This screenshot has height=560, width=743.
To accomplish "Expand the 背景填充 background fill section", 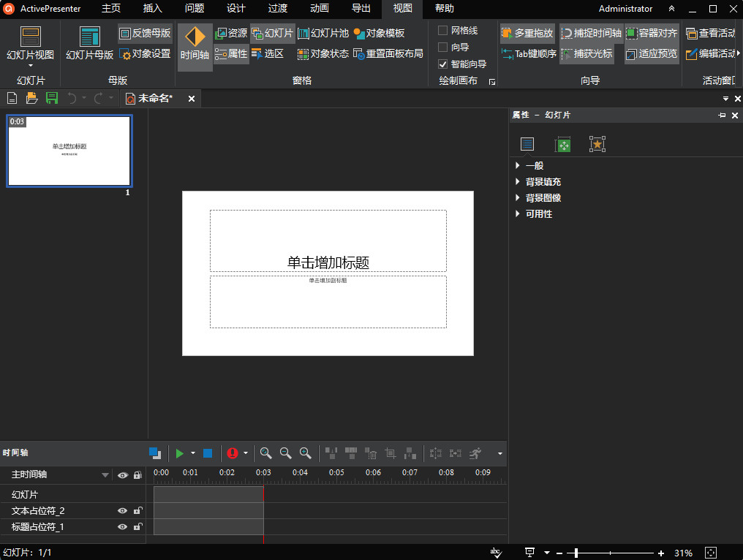I will 518,181.
